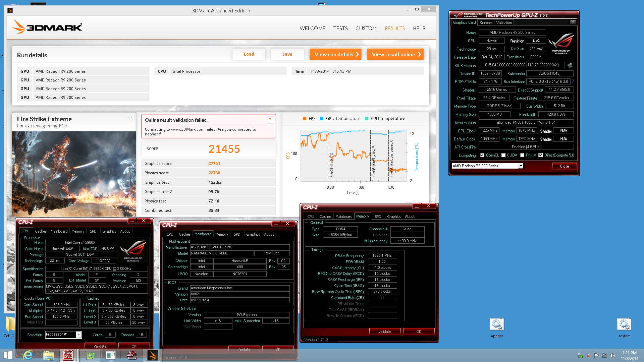Open the restart desktop shortcut
Viewport: 644px width, 362px height.
coord(624,324)
